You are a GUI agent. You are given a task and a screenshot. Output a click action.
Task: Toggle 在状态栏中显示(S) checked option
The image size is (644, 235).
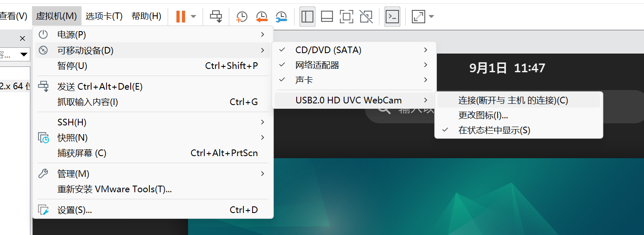(x=494, y=130)
